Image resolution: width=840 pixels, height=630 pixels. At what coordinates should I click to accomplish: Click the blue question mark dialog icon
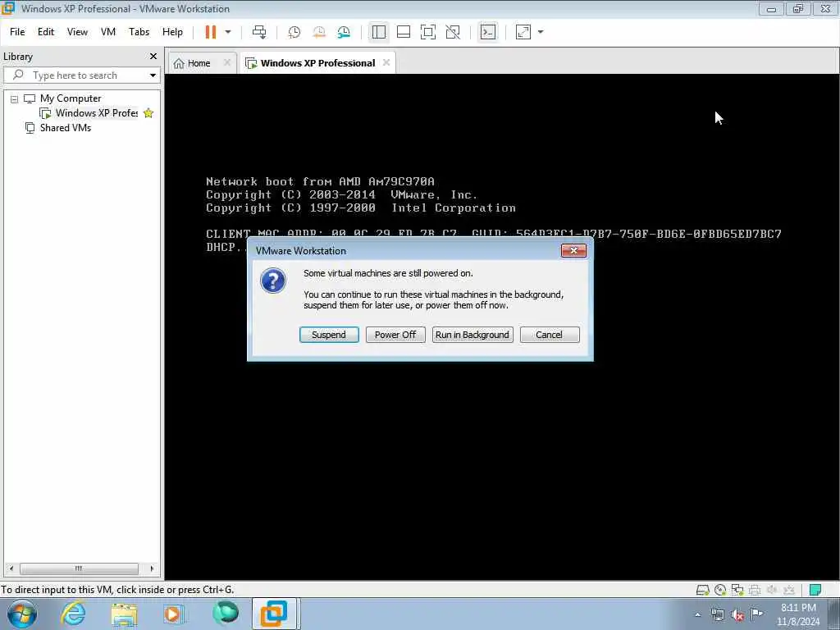(273, 281)
